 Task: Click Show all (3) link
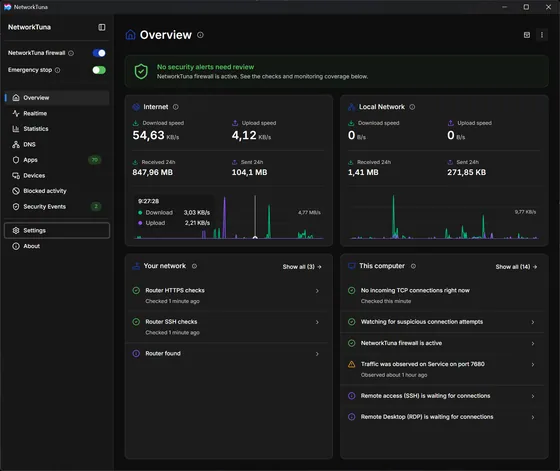(302, 267)
